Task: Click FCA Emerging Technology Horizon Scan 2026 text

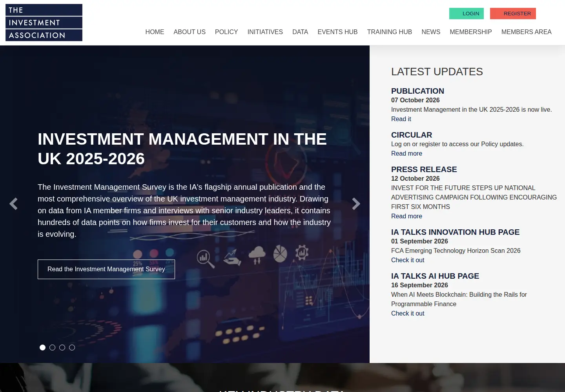Action: click(456, 250)
